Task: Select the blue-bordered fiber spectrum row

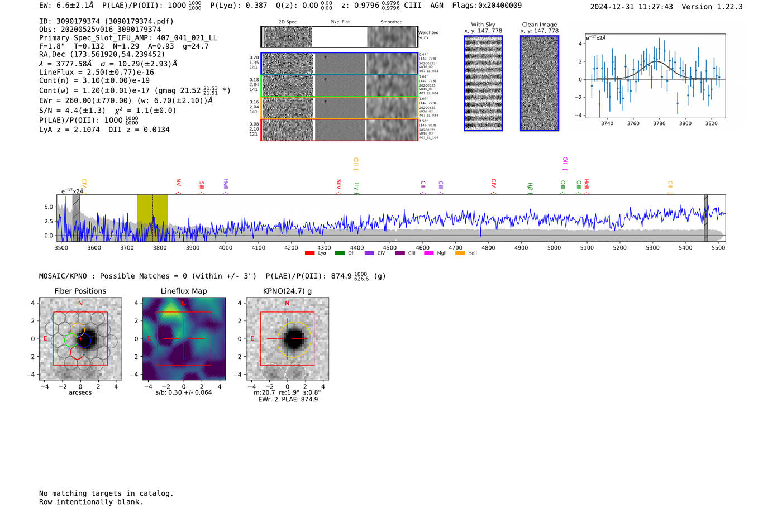Action: click(x=339, y=64)
